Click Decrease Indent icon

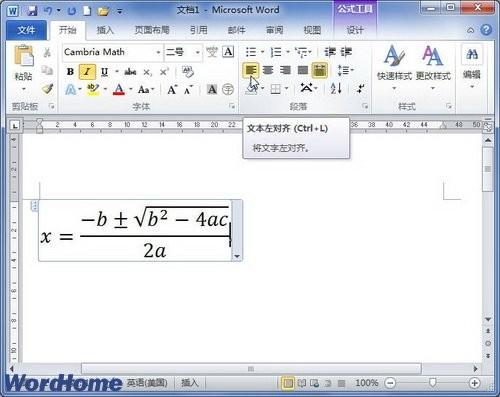pyautogui.click(x=330, y=52)
